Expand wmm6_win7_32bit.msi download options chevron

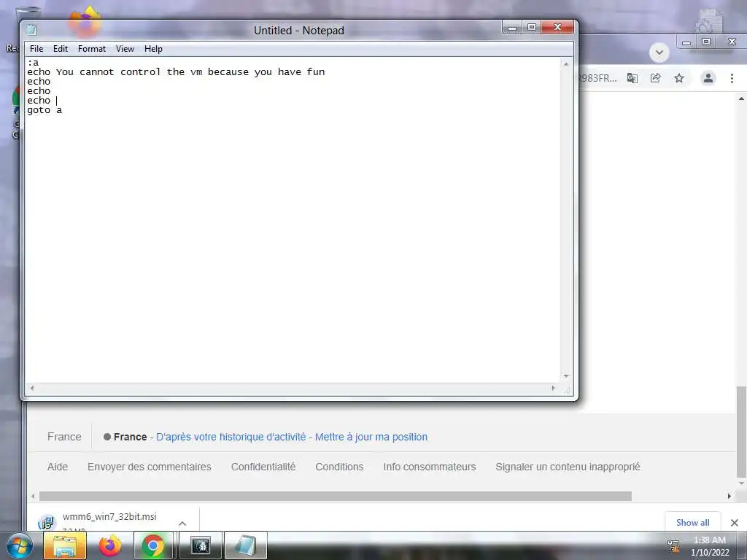click(182, 523)
